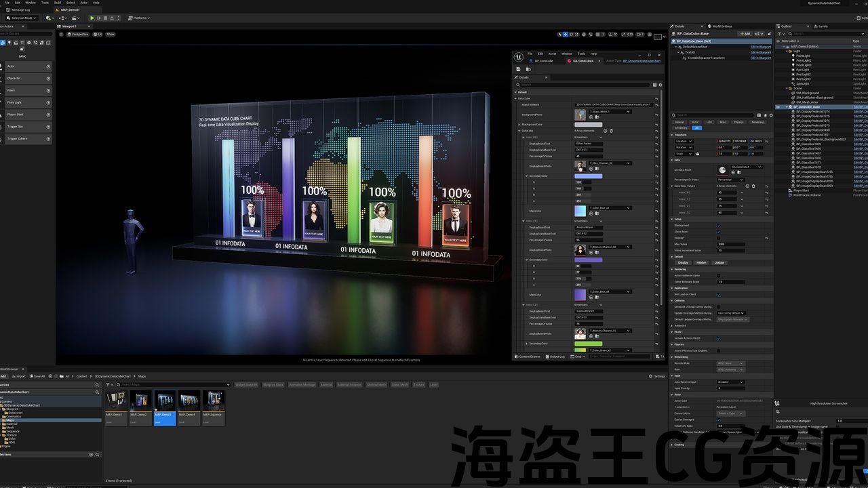Open Details panel settings gear in asset editor
Image resolution: width=868 pixels, height=488 pixels.
pos(660,85)
